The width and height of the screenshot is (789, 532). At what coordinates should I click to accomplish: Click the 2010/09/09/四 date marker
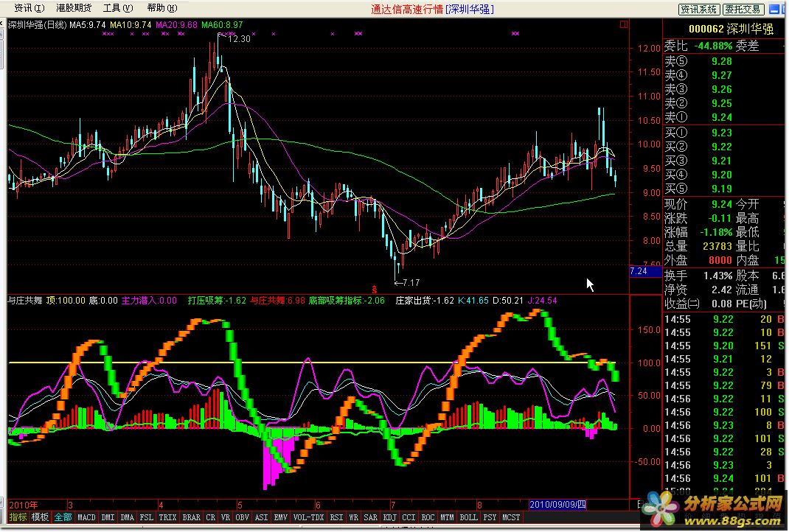(557, 504)
